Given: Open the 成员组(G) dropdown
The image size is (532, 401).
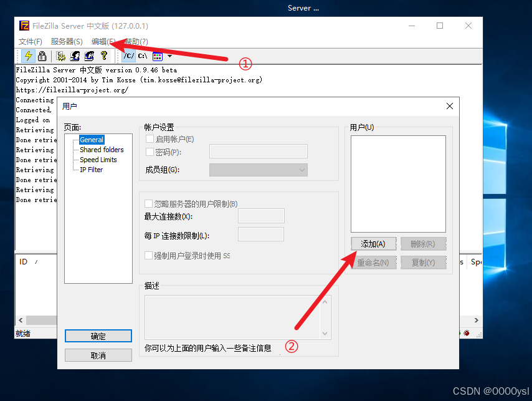Looking at the screenshot, I should (x=259, y=170).
